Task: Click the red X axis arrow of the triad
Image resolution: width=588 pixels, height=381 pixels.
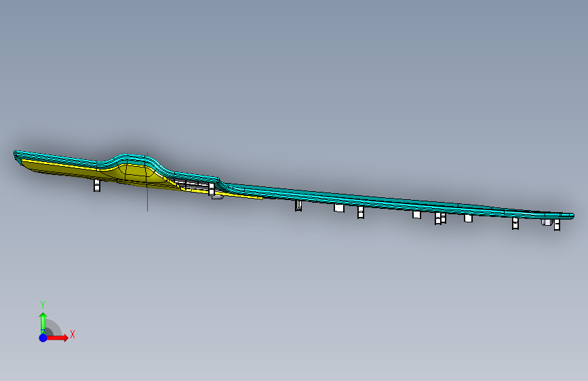Action: 57,338
